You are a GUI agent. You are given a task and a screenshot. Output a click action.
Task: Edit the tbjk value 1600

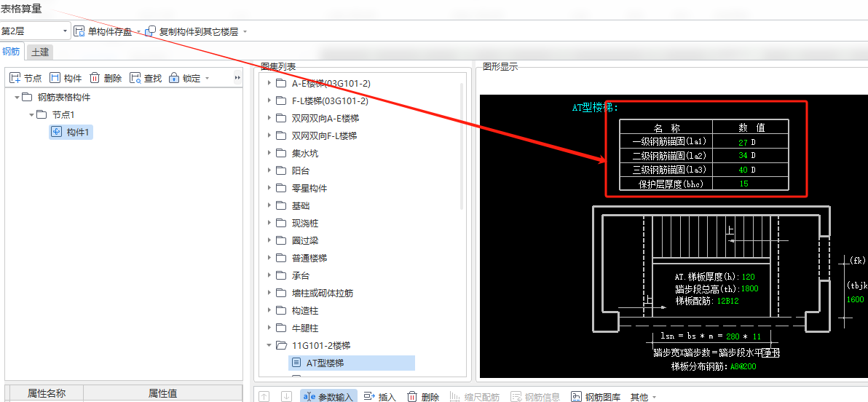click(856, 299)
